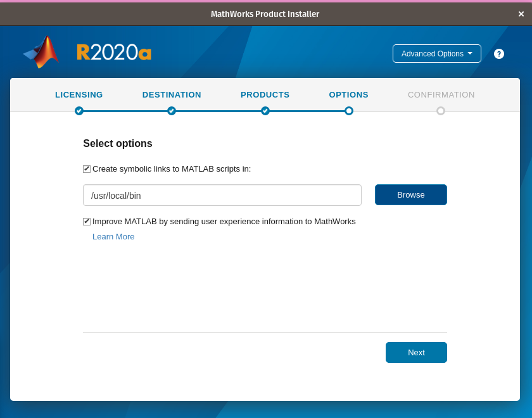Image resolution: width=532 pixels, height=418 pixels.
Task: Open the Learn More link
Action: click(113, 237)
